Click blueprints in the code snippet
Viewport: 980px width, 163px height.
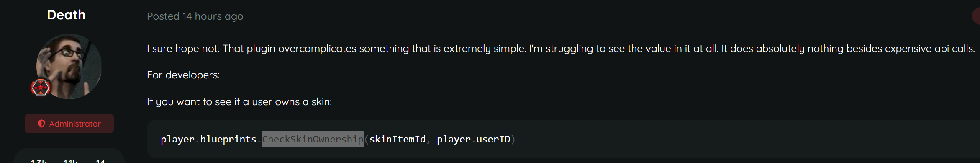click(228, 139)
